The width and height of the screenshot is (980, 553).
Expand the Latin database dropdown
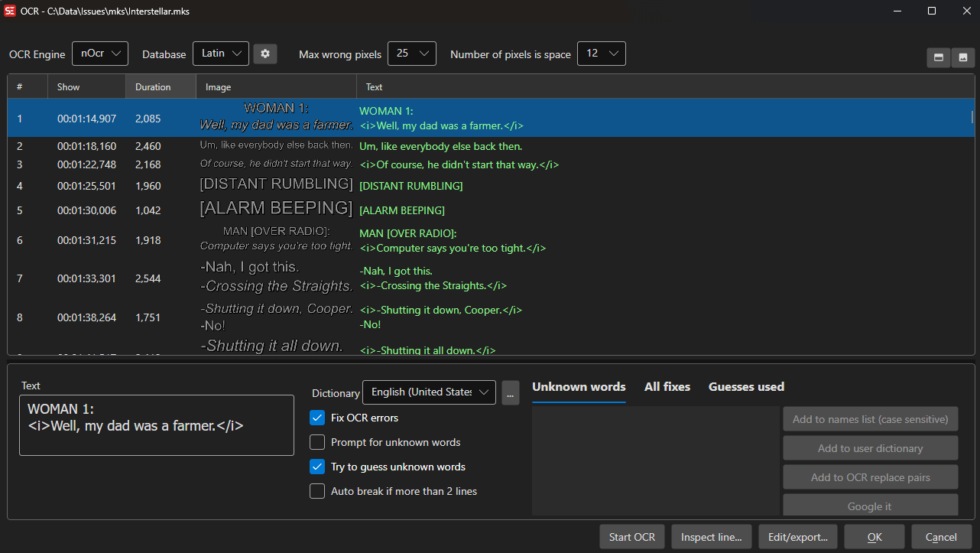click(x=220, y=54)
